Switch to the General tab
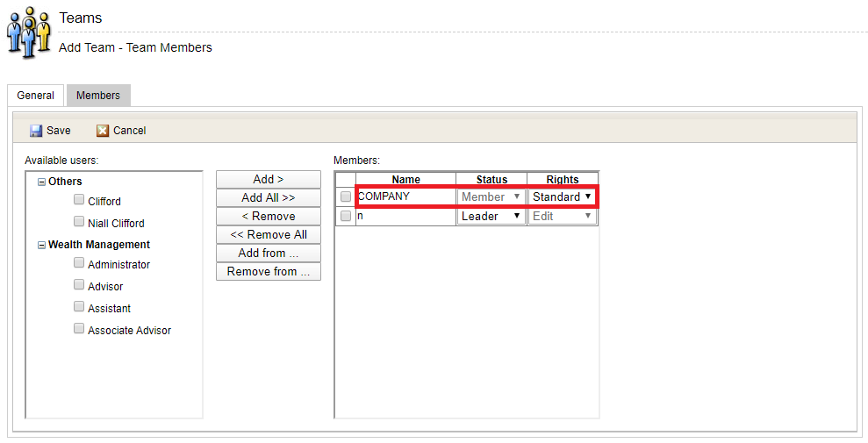The height and width of the screenshot is (443, 868). (x=36, y=96)
